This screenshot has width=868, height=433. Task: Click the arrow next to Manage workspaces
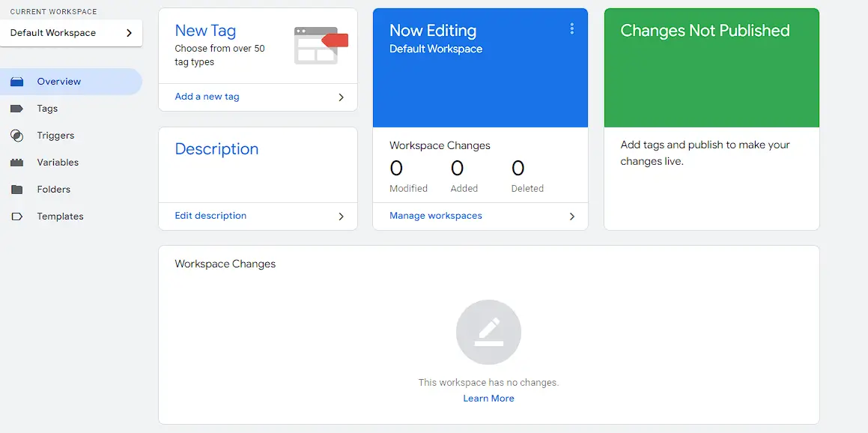(572, 216)
